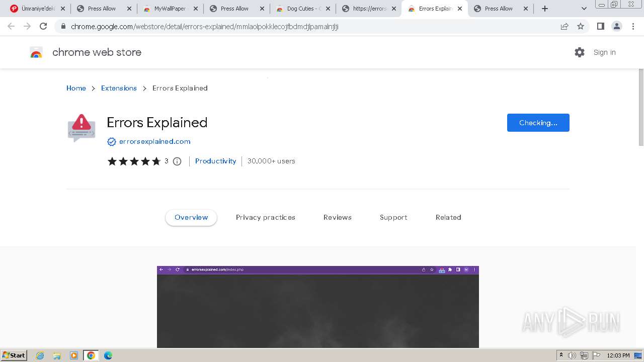This screenshot has height=362, width=644.
Task: Open the Related tab
Action: pyautogui.click(x=448, y=218)
